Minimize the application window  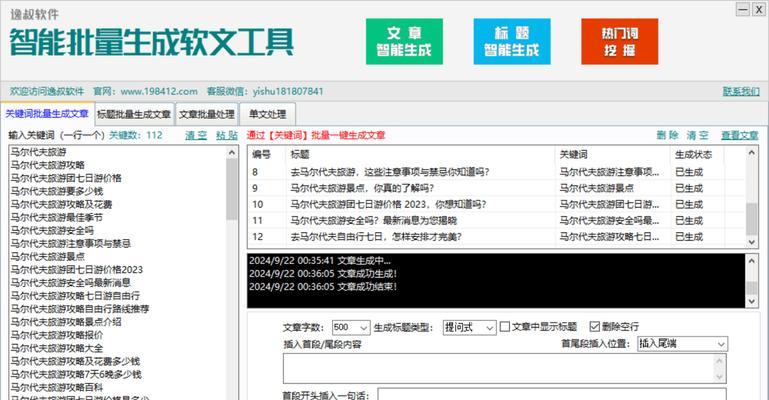coord(743,9)
